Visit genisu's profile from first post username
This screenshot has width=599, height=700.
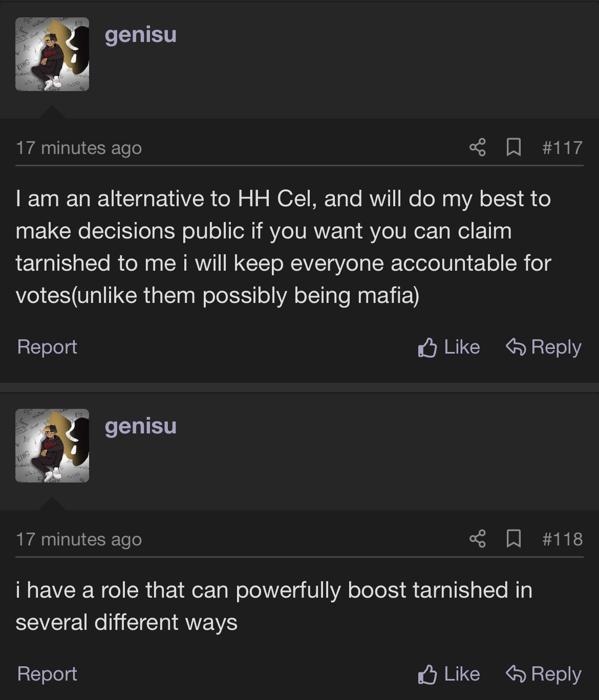141,35
